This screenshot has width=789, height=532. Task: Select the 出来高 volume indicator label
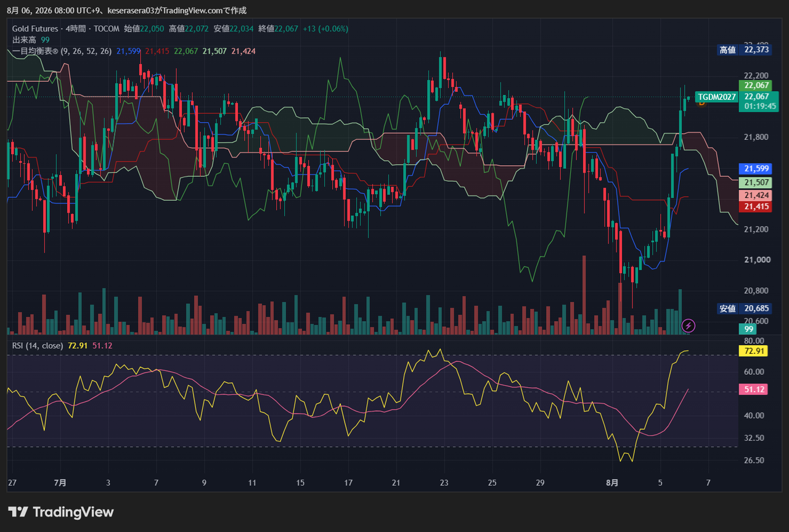(x=24, y=39)
